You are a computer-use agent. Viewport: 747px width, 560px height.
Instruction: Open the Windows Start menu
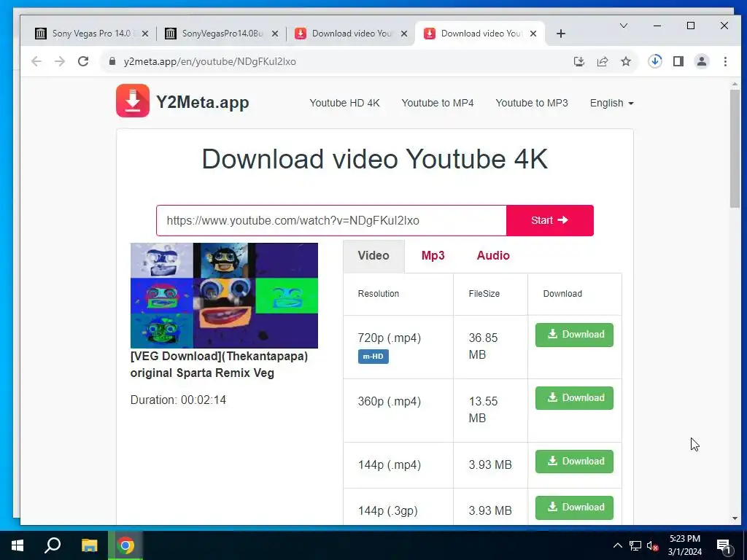tap(18, 545)
